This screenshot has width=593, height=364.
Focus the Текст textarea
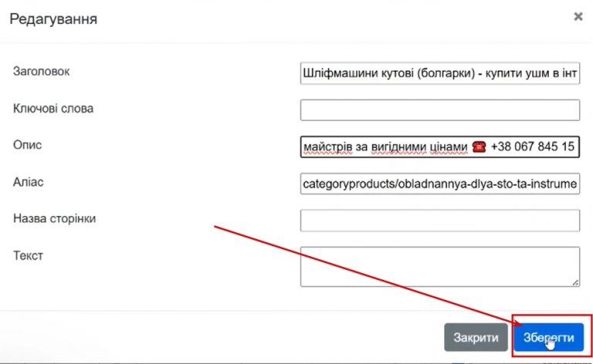tap(440, 267)
